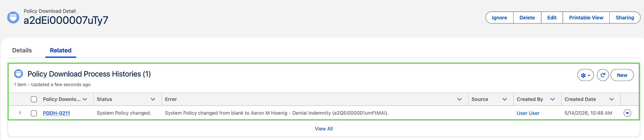Viewport: 644px width, 140px height.
Task: Switch to the Details tab
Action: tap(22, 50)
